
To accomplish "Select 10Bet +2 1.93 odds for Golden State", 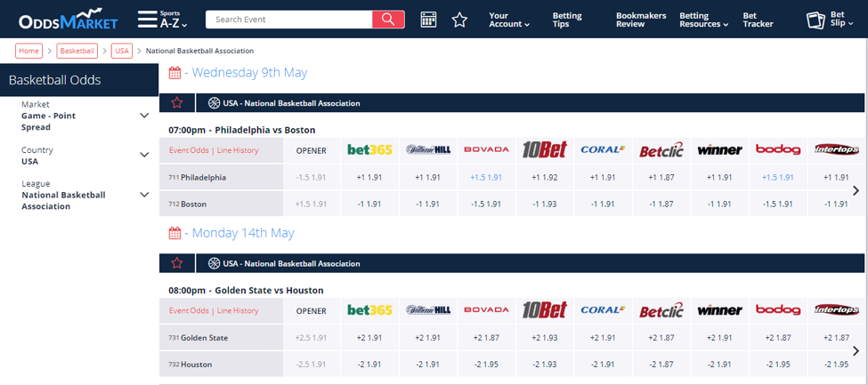I will click(545, 338).
